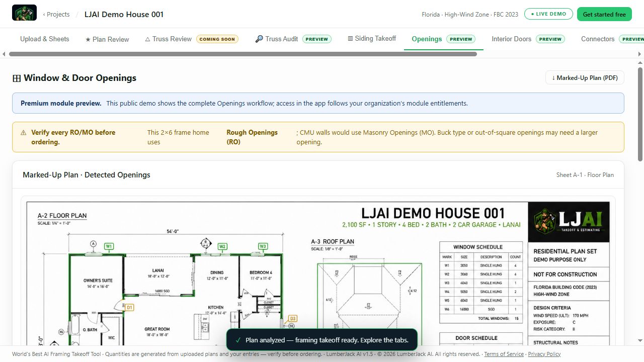Click the checkmark icon in the Plan analyzed toast
This screenshot has width=644, height=362.
238,340
